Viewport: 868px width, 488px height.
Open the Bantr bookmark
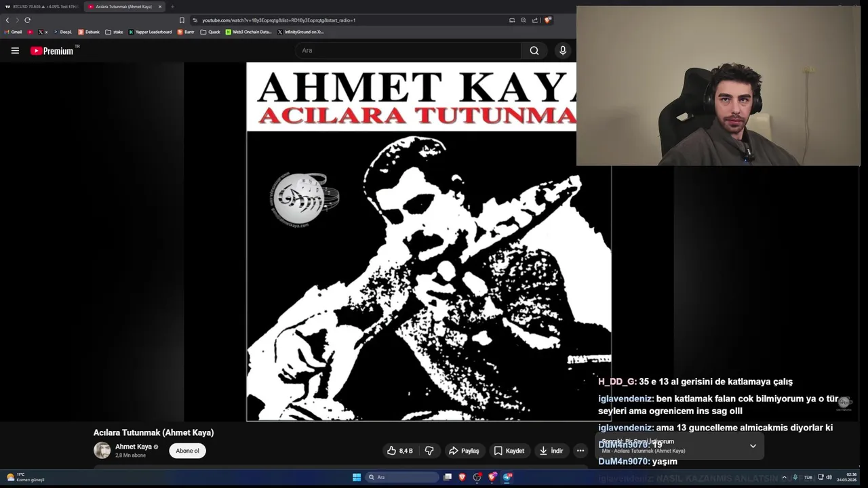click(186, 32)
